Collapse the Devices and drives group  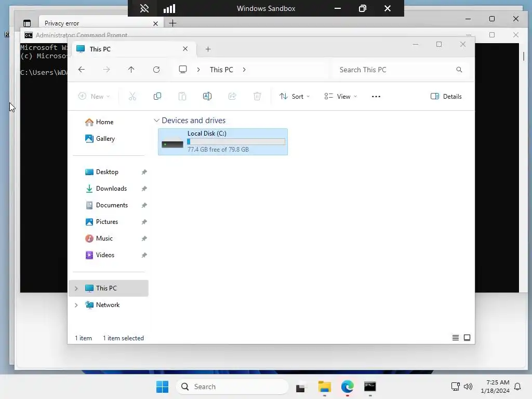pyautogui.click(x=156, y=121)
